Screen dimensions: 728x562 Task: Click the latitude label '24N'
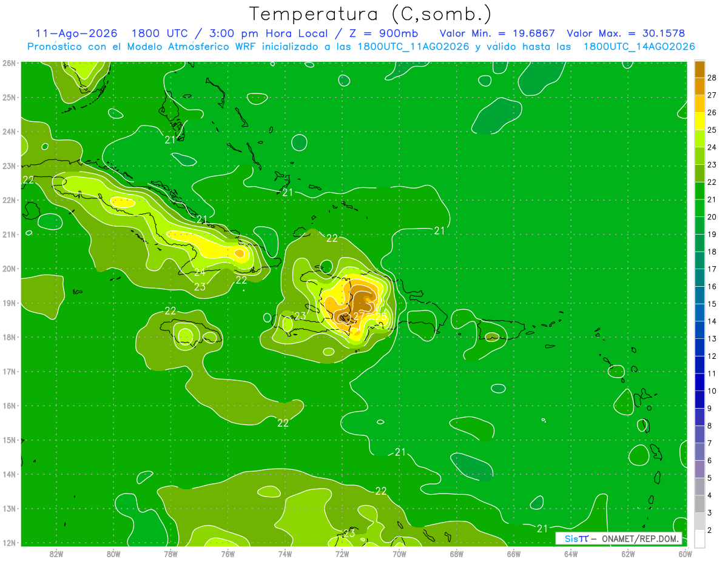point(9,132)
